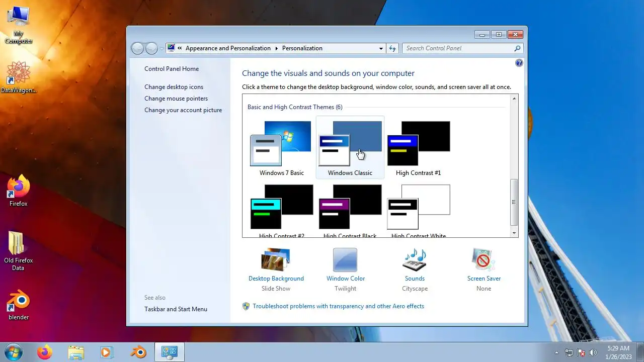Click the Desktop Background link
This screenshot has width=644, height=362.
(276, 279)
